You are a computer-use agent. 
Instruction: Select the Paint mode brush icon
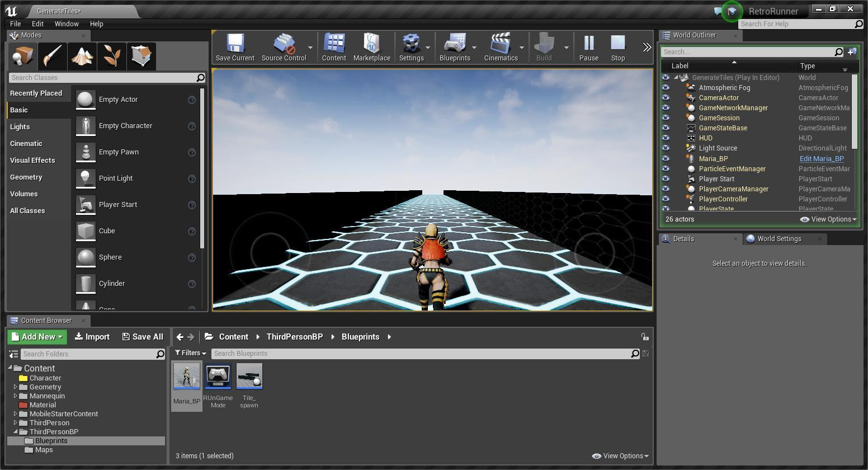53,56
